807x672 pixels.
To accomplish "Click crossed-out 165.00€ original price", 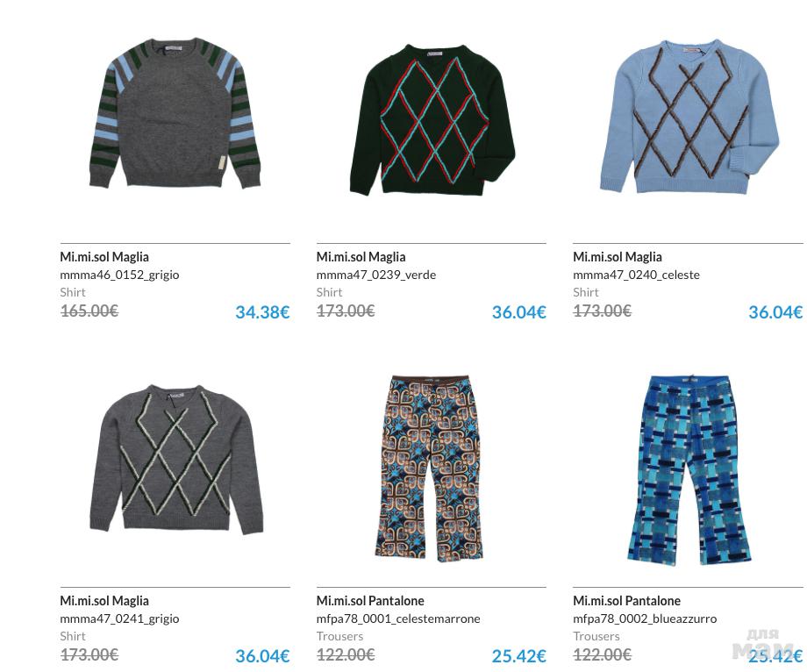I will point(89,311).
